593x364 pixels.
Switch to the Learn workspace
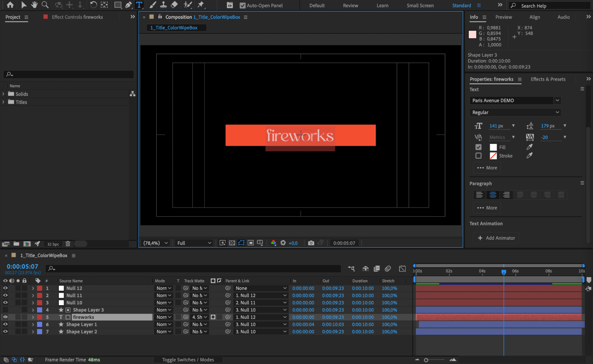[382, 5]
